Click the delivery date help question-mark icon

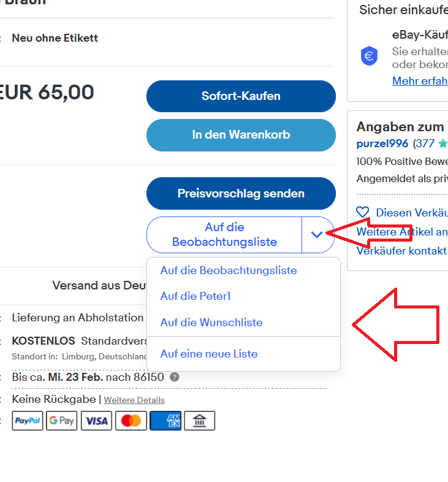point(175,377)
